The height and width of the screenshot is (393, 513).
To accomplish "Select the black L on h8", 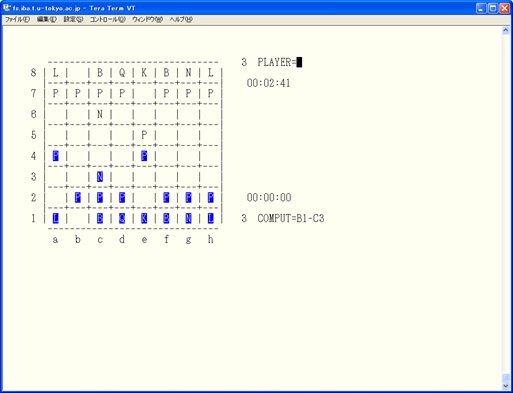I will coord(210,73).
